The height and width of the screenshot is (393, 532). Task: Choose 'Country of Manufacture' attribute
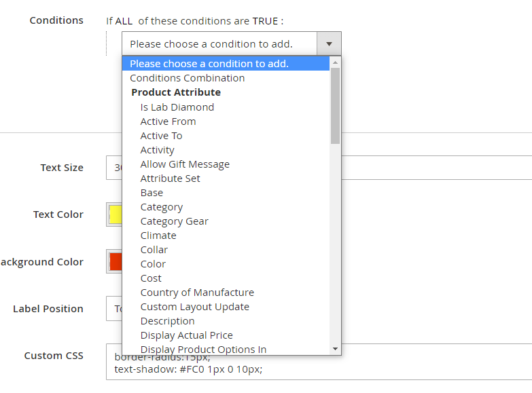pyautogui.click(x=197, y=293)
